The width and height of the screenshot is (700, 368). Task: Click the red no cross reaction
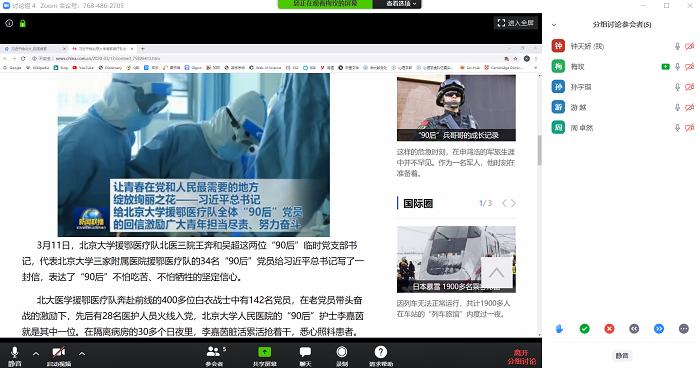609,329
